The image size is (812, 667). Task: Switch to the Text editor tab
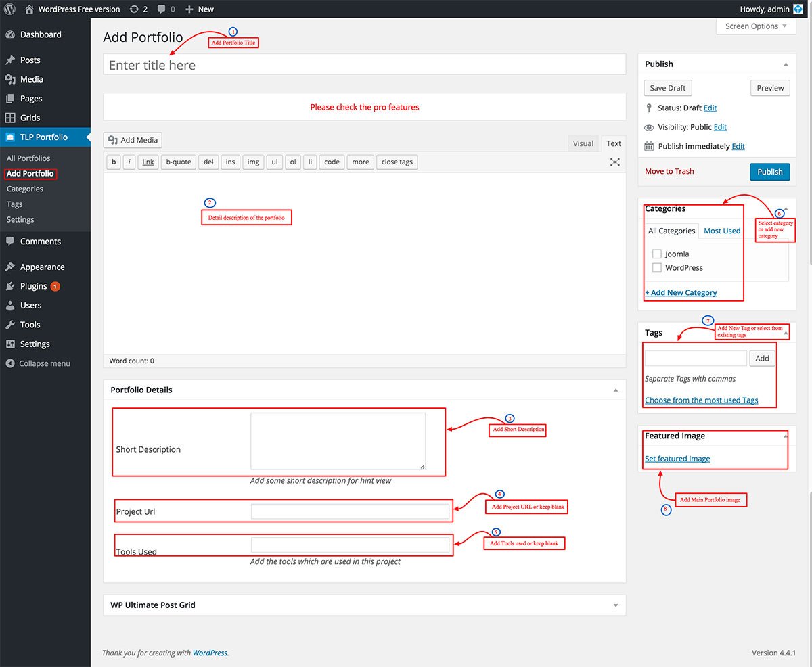click(614, 143)
